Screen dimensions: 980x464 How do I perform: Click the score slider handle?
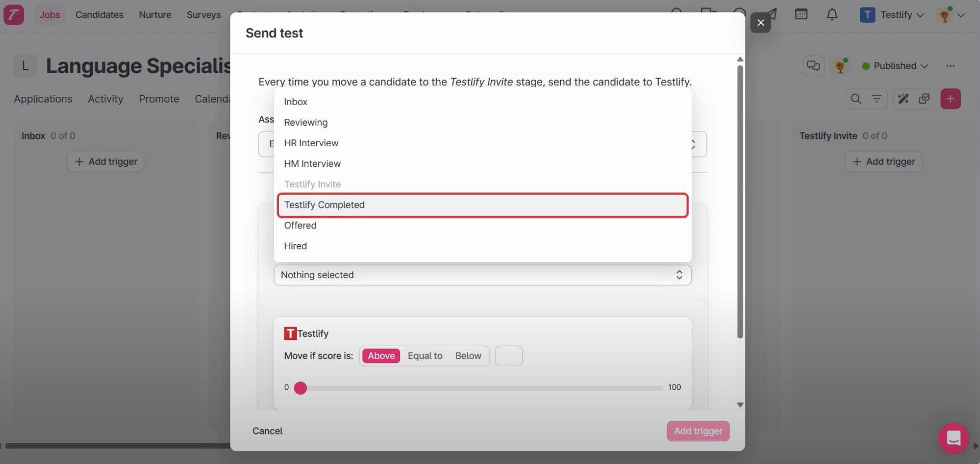point(300,388)
